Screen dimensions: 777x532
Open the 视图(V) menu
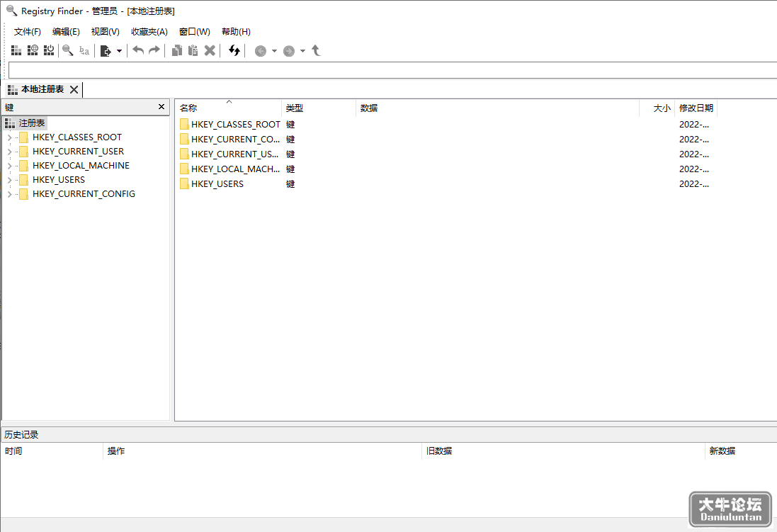point(105,32)
